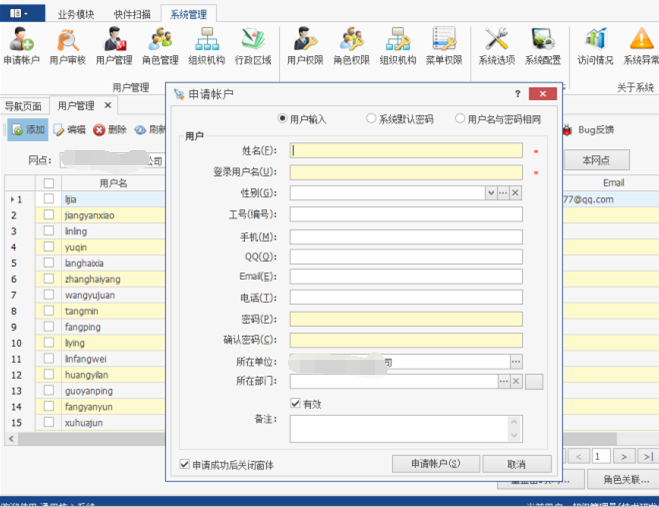Click the help question mark in dialog title
The height and width of the screenshot is (507, 659).
[x=518, y=93]
